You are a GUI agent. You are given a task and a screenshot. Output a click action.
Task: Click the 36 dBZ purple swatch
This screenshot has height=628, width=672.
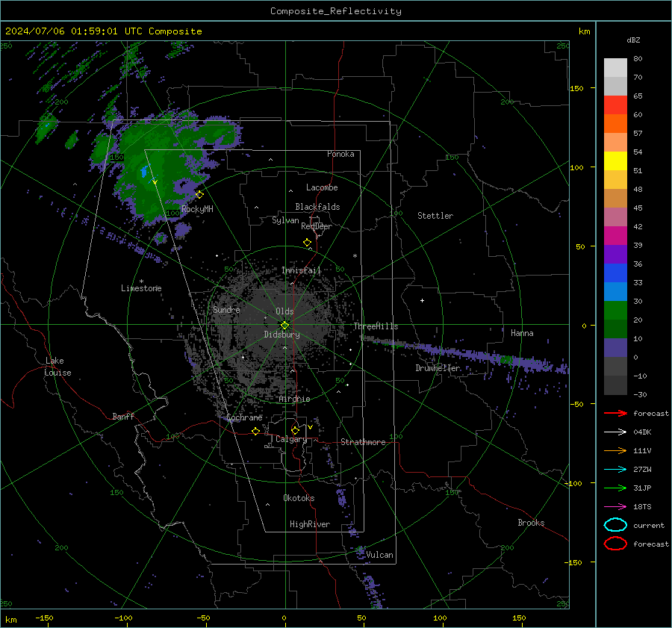pos(615,254)
